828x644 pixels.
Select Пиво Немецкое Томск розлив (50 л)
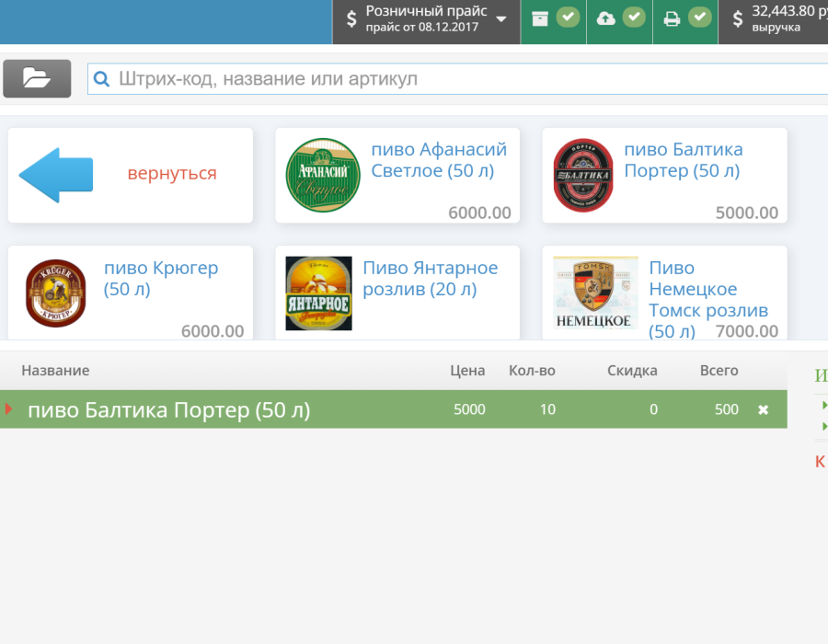point(664,293)
